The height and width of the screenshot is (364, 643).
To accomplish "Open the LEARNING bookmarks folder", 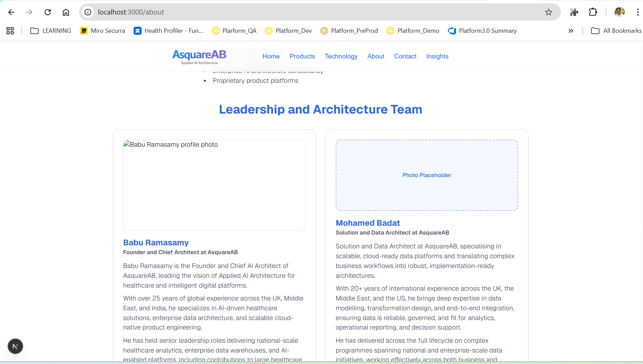I will (50, 30).
